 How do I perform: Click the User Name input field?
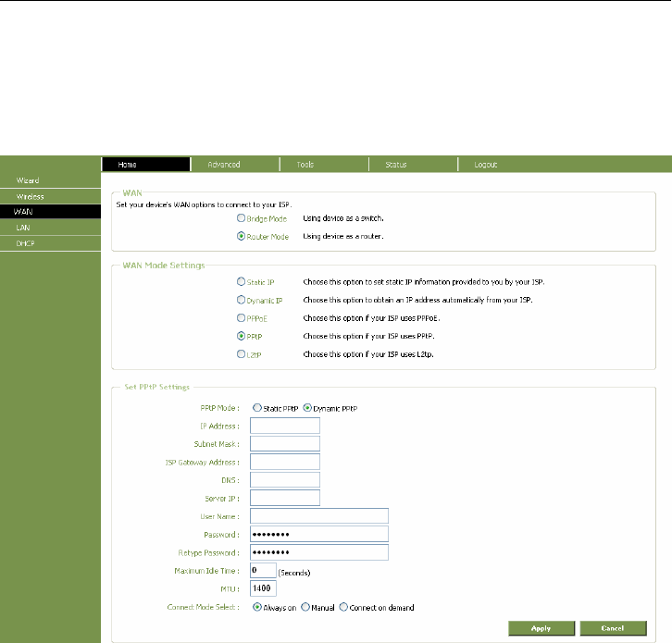coord(318,516)
